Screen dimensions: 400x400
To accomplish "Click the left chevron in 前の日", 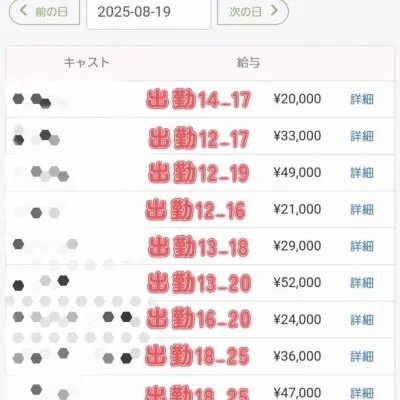I will pos(23,11).
